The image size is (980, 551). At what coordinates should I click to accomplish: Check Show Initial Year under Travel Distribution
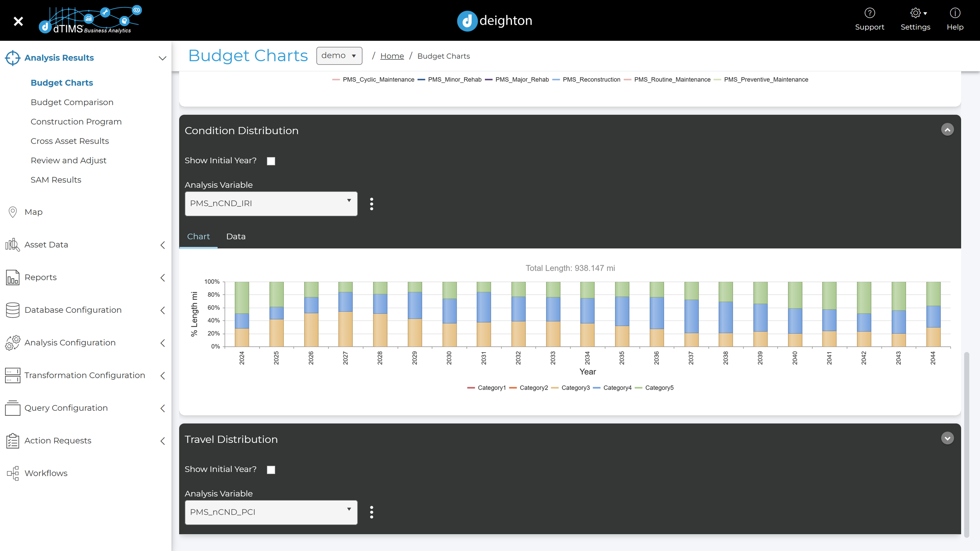click(271, 470)
